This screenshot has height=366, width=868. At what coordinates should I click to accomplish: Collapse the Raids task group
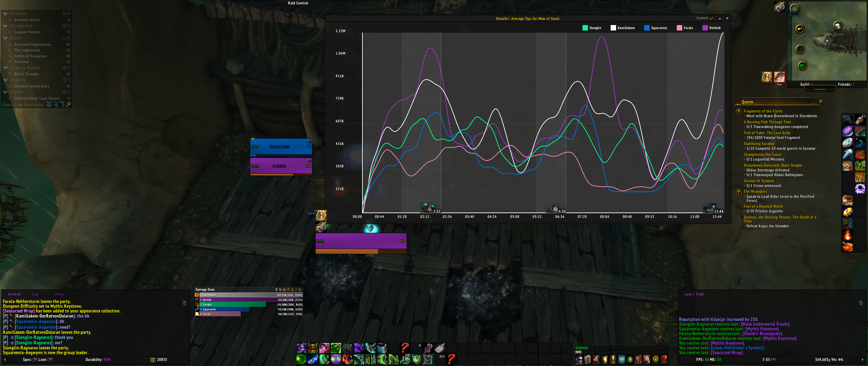[x=5, y=38]
